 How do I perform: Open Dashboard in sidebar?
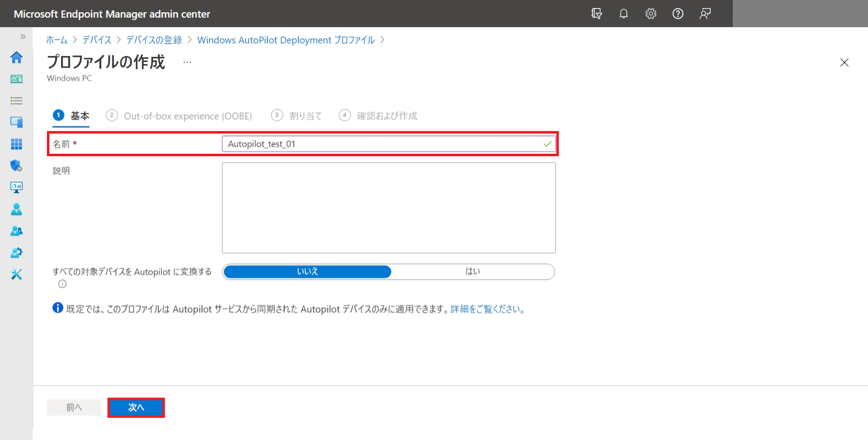point(17,79)
